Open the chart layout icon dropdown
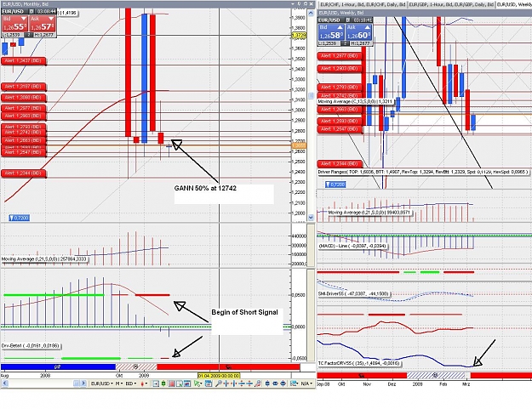The width and height of the screenshot is (532, 409). pyautogui.click(x=294, y=383)
